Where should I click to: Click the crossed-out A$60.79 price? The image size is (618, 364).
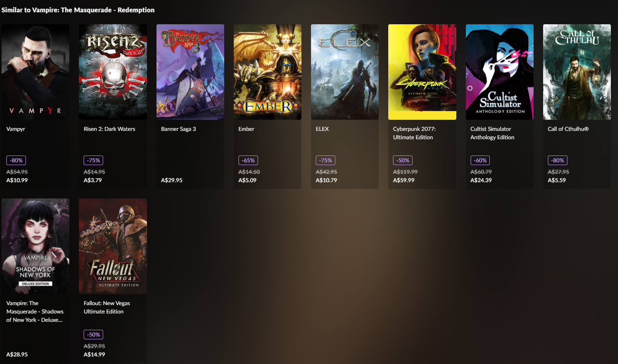pos(481,172)
